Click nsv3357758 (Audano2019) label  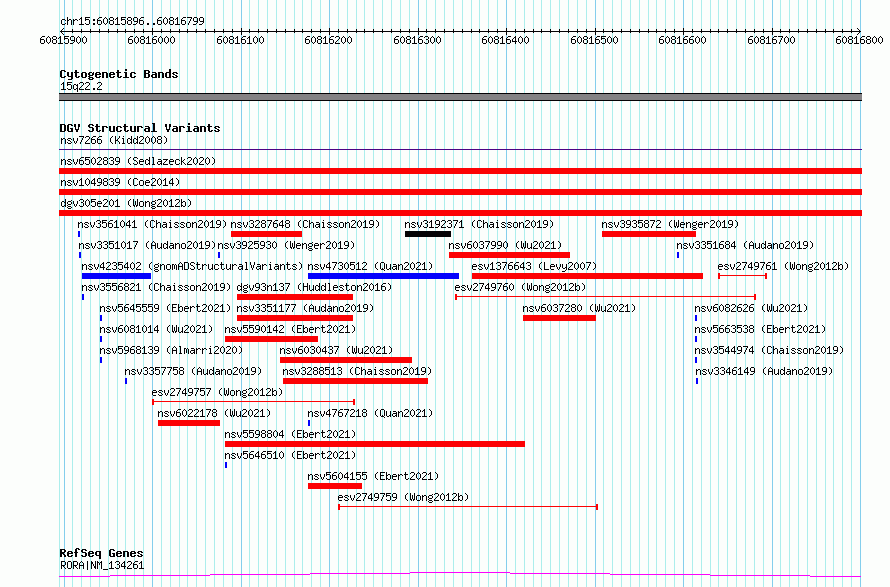click(x=193, y=371)
